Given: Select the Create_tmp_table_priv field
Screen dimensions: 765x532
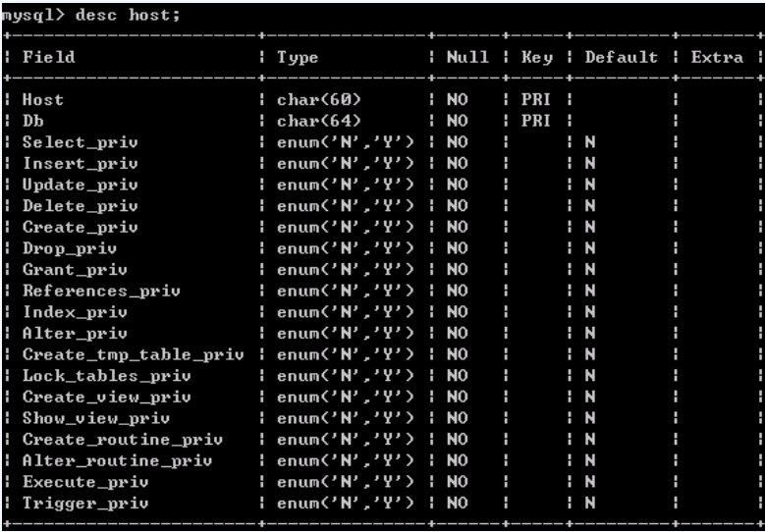Looking at the screenshot, I should click(133, 355).
